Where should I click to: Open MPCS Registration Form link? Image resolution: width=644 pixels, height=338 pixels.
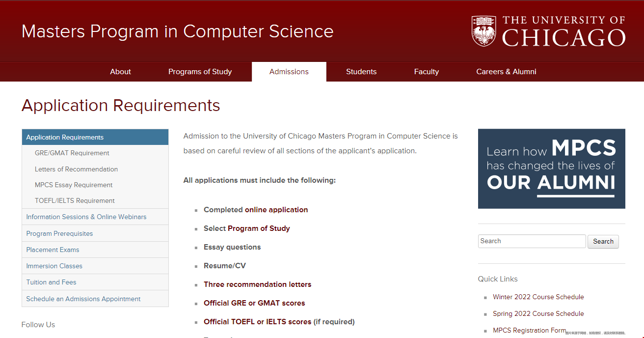(x=530, y=330)
